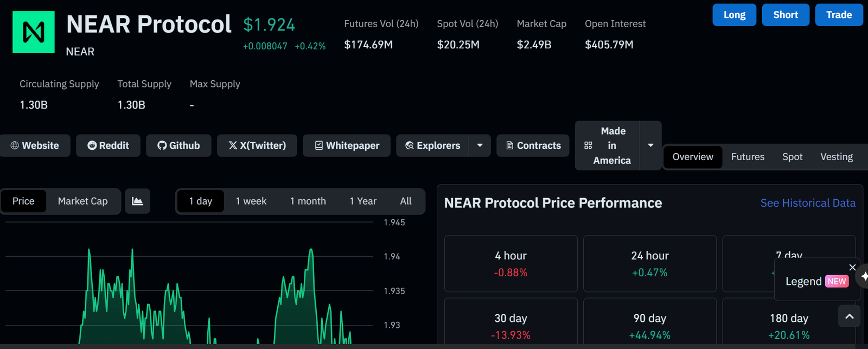Open the Github repository button
The width and height of the screenshot is (868, 349).
tap(178, 145)
